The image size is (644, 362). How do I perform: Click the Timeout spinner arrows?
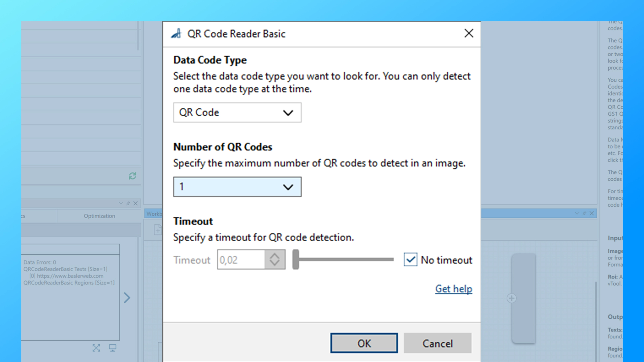point(275,260)
